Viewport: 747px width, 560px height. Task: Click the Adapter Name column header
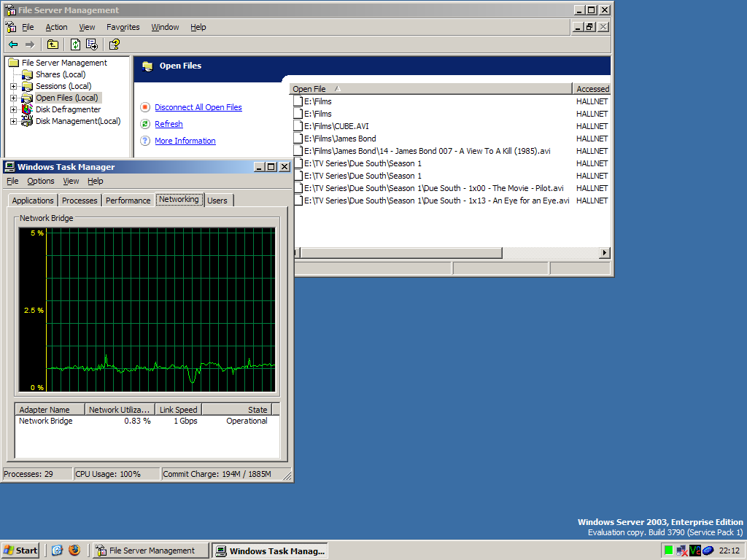(x=50, y=410)
